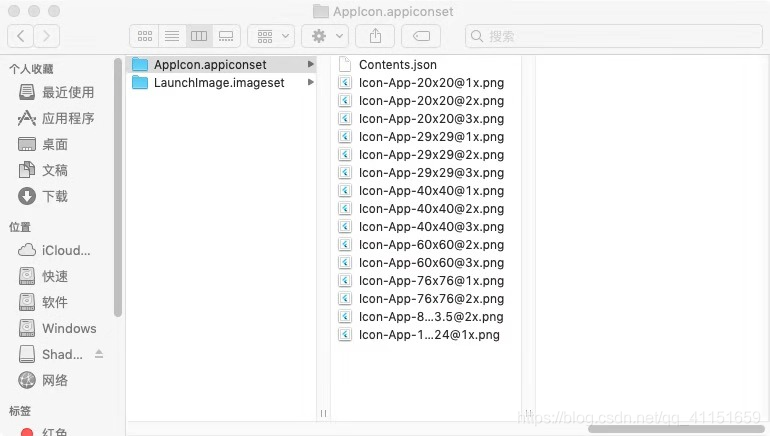Open 最近使用 in the sidebar

56,92
